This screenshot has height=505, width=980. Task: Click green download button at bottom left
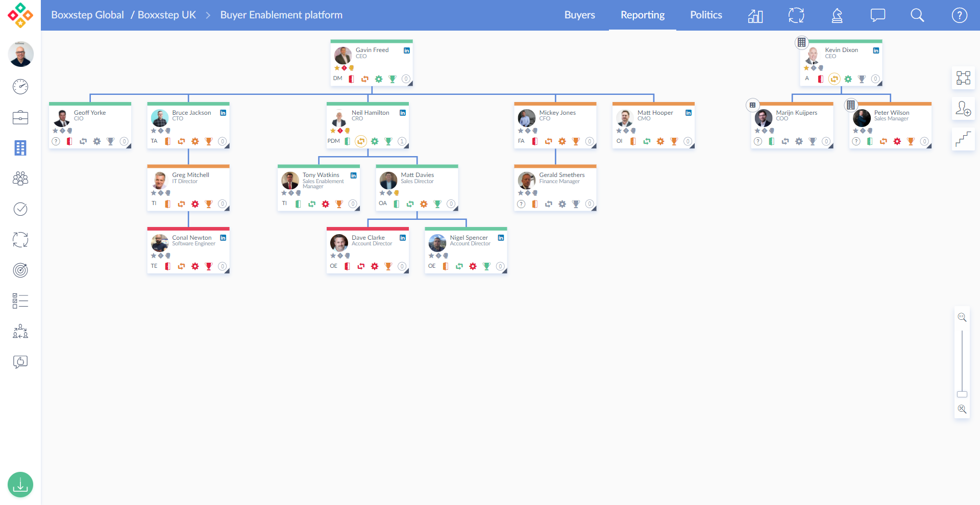(20, 485)
